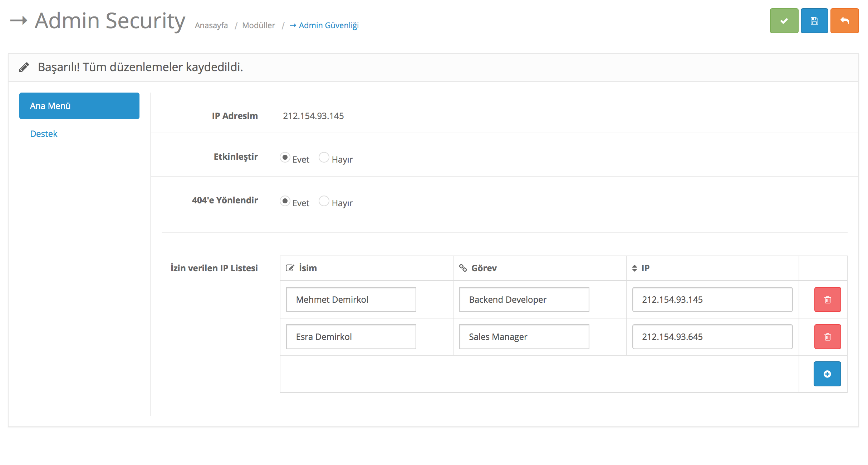Click the orange back arrow button

(x=844, y=21)
